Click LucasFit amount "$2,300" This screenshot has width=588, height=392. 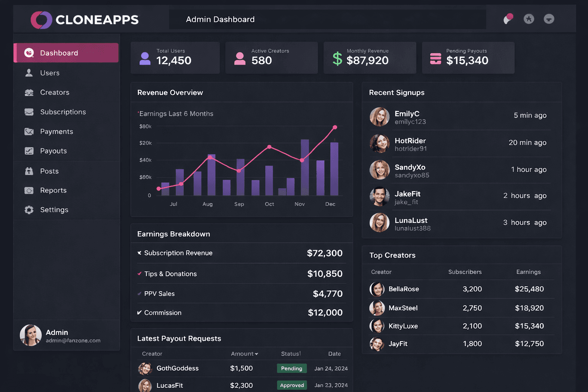pyautogui.click(x=241, y=385)
